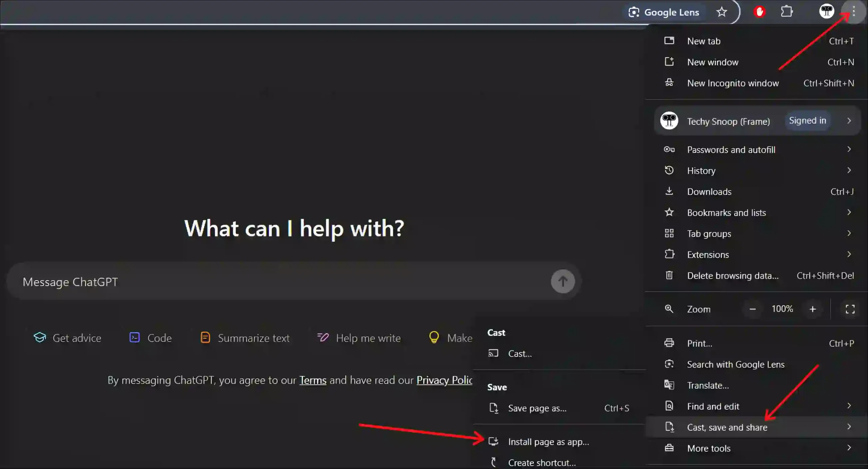The height and width of the screenshot is (469, 868).
Task: Click the Help me write suggestion
Action: [359, 338]
